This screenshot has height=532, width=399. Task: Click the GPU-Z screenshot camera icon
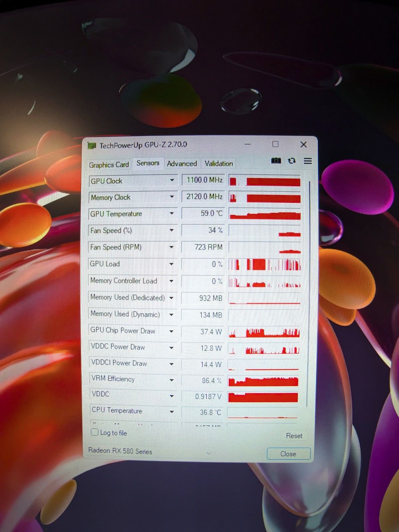coord(276,161)
